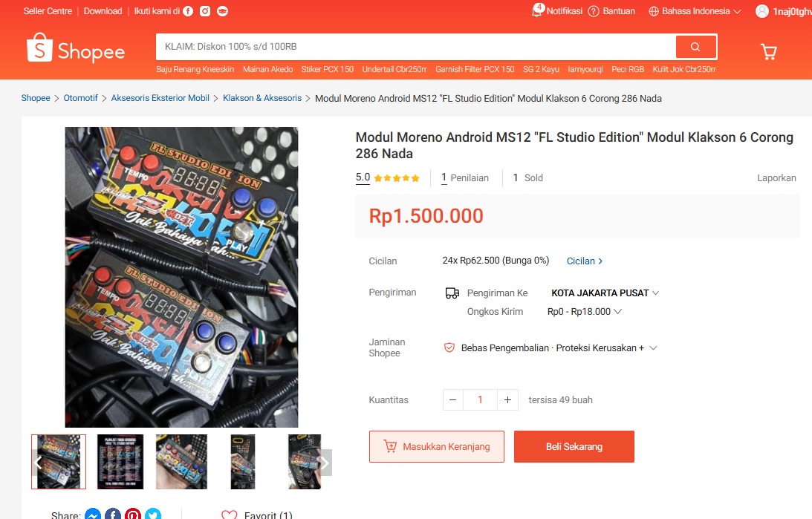Image resolution: width=812 pixels, height=519 pixels.
Task: Increase quantity with the plus button
Action: click(507, 400)
